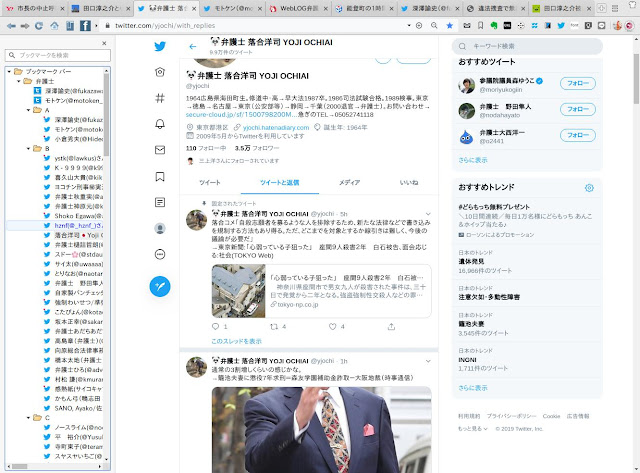Close the bookmarks side panel
This screenshot has width=640, height=473.
104,43
